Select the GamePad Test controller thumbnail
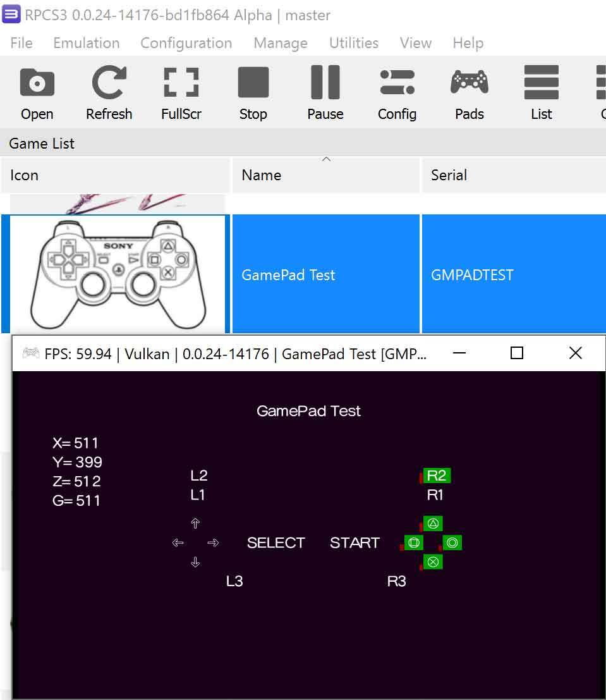 tap(118, 272)
